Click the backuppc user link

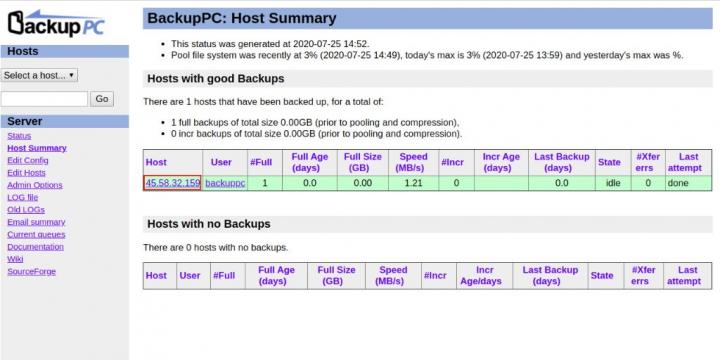coord(225,183)
